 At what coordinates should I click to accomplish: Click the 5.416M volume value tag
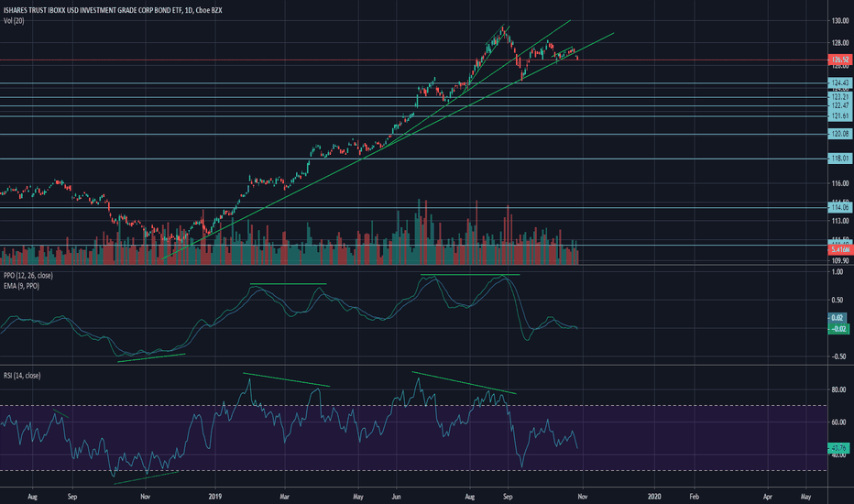click(x=839, y=249)
